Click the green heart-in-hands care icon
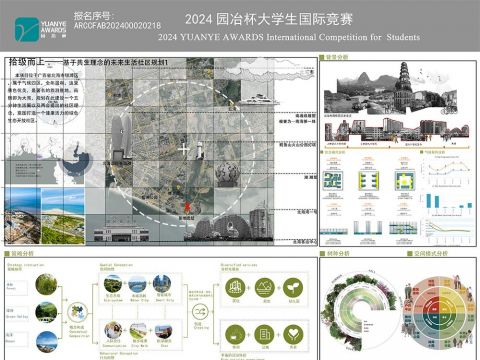This screenshot has height=360, width=480. click(x=293, y=334)
